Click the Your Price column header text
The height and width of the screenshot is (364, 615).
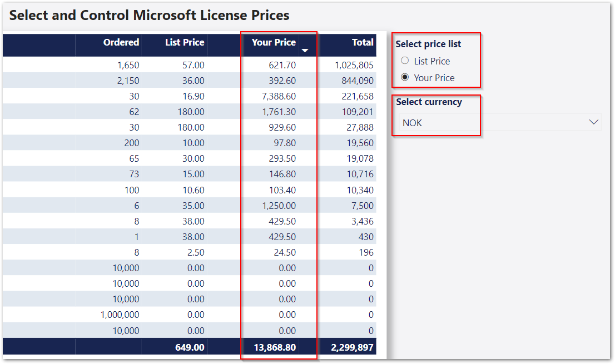coord(274,42)
